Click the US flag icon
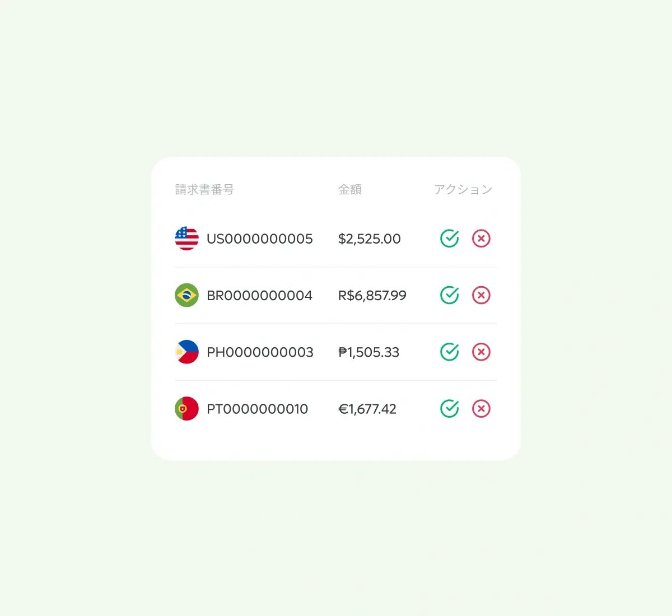The image size is (672, 616). [187, 239]
